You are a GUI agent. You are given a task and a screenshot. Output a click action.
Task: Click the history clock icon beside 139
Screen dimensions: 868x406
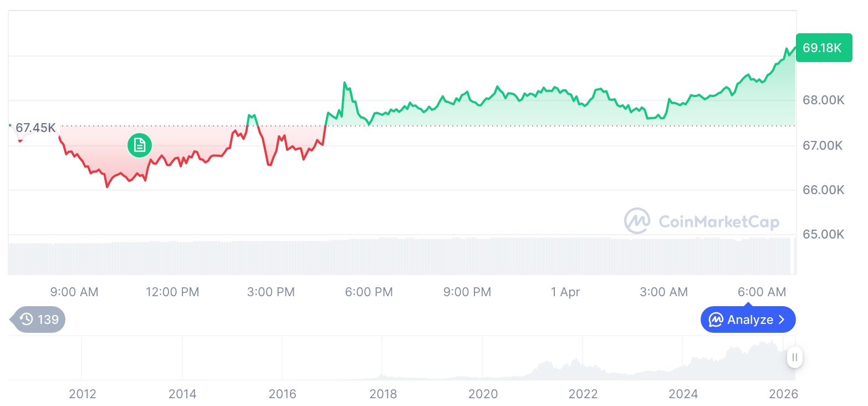[x=26, y=319]
